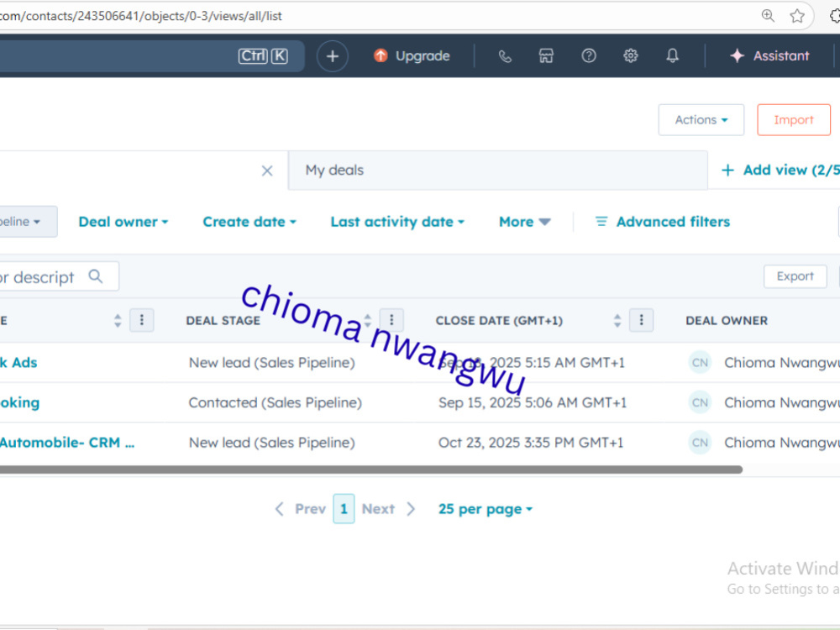Click the Deal Owner column header

click(727, 320)
